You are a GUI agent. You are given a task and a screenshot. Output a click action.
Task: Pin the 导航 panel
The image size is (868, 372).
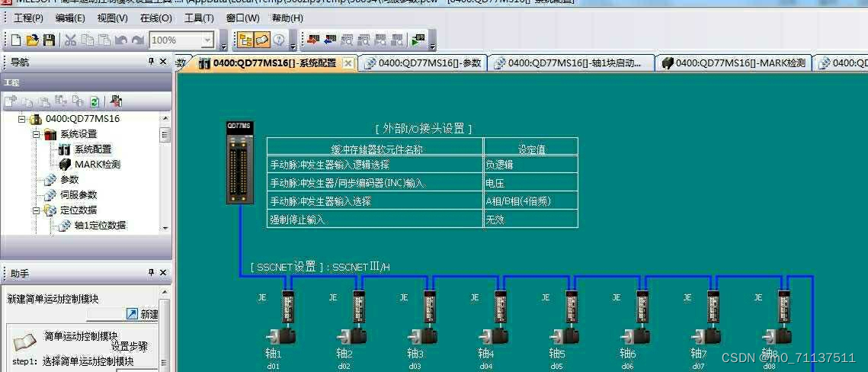click(151, 62)
